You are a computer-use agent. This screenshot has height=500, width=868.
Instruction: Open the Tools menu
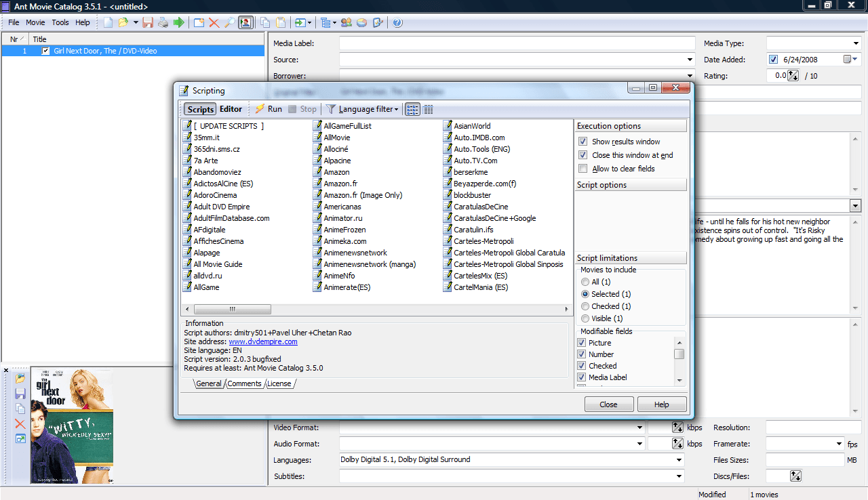tap(60, 22)
